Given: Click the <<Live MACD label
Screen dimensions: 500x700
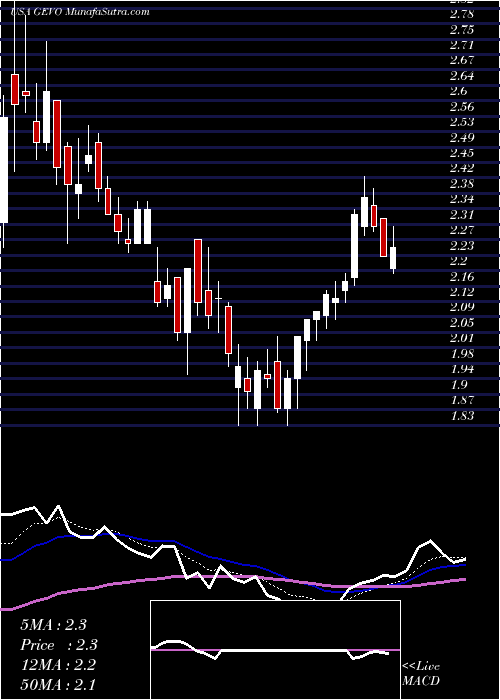Looking at the screenshot, I should pos(421,674).
